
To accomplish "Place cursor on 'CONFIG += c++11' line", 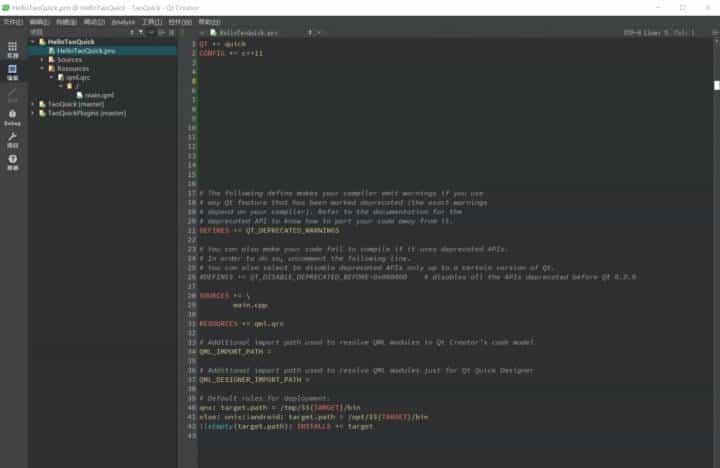I will (x=231, y=53).
